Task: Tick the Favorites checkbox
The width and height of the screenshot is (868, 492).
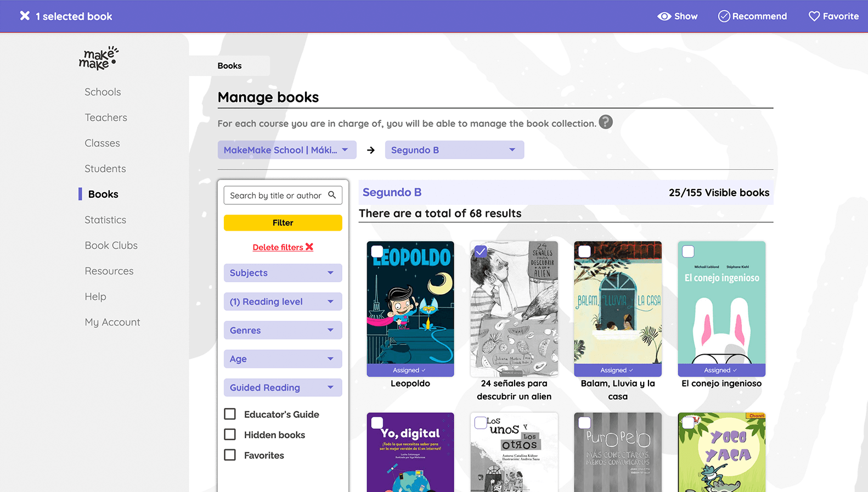Action: tap(230, 455)
